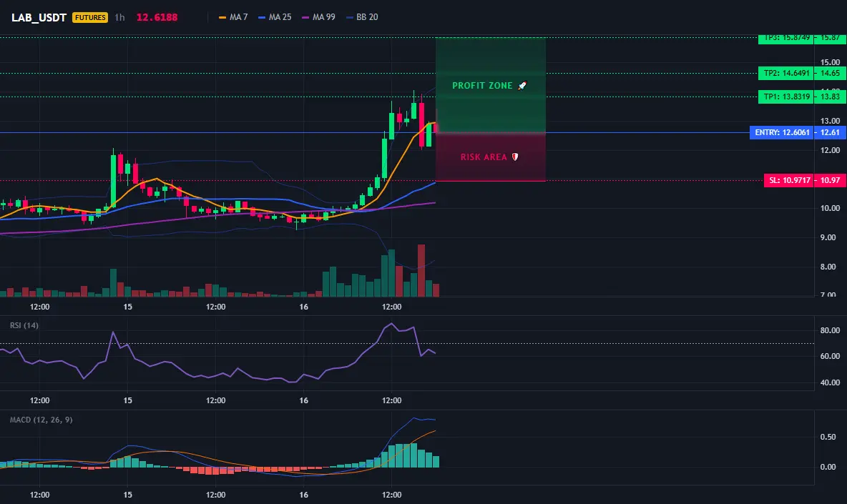Toggle the MA 25 legend entry
The height and width of the screenshot is (504, 847).
[275, 17]
